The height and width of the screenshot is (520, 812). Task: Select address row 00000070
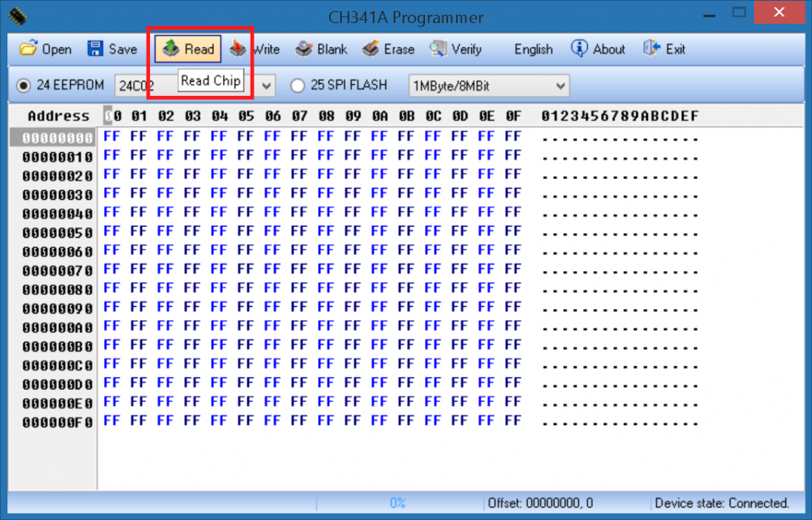pyautogui.click(x=57, y=271)
